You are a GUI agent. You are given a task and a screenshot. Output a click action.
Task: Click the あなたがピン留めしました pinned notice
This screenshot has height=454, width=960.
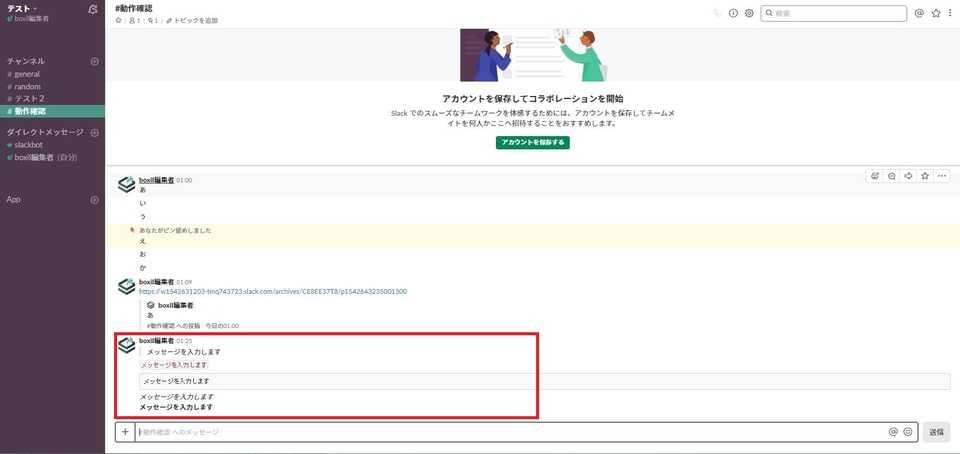(x=174, y=231)
